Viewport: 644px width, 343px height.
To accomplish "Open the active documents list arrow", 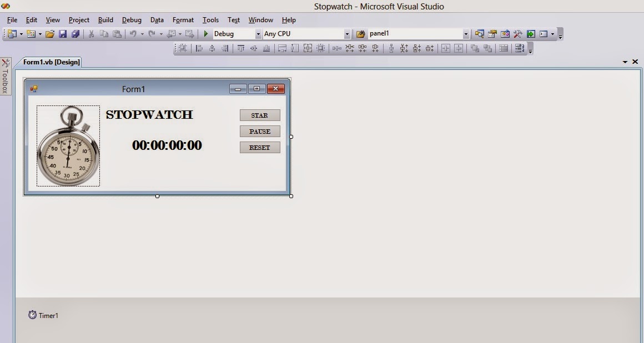I will click(625, 62).
